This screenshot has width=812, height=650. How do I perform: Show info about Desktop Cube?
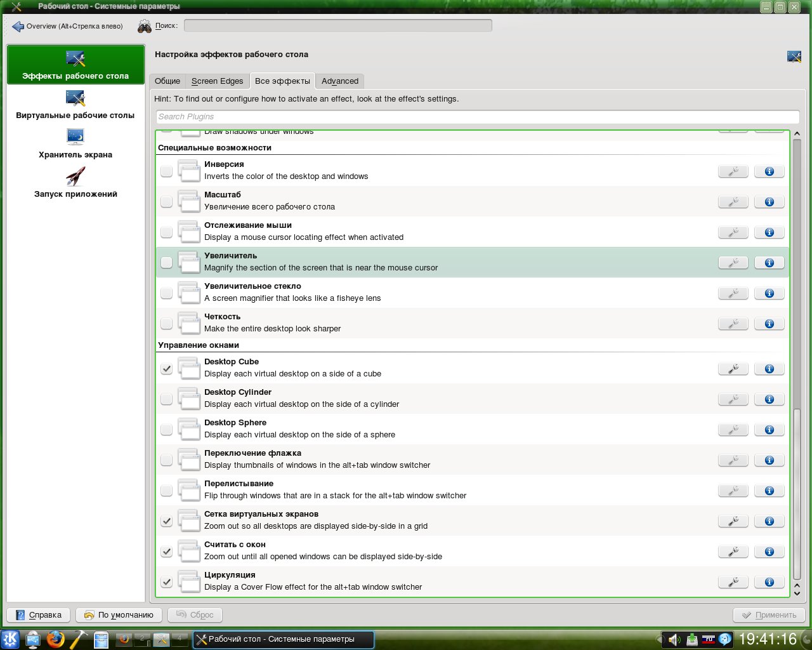(x=769, y=369)
